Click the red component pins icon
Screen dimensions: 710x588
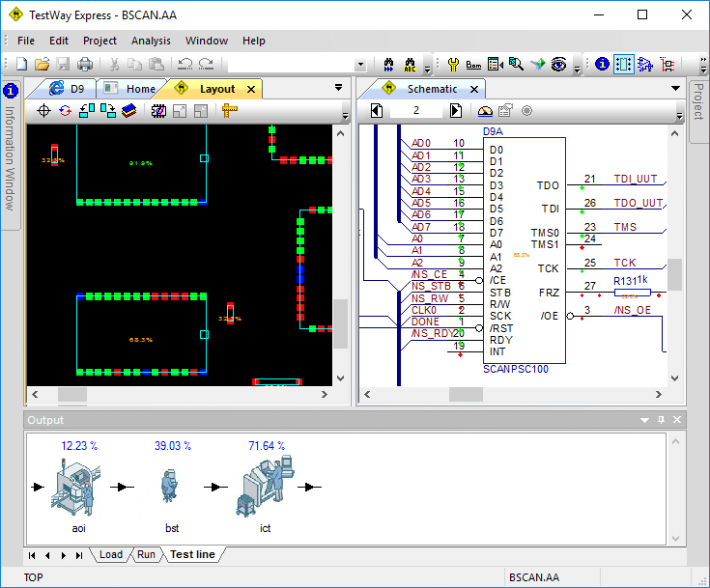[x=667, y=65]
